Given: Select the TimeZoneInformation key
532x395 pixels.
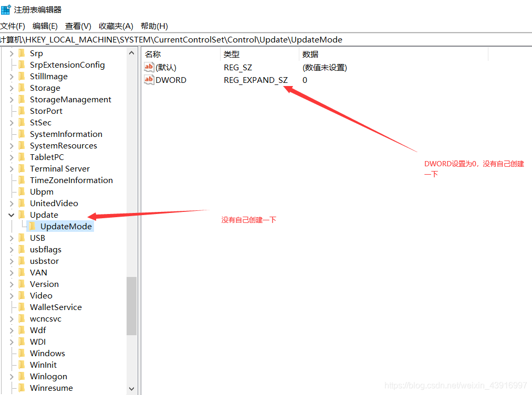Looking at the screenshot, I should [x=71, y=180].
